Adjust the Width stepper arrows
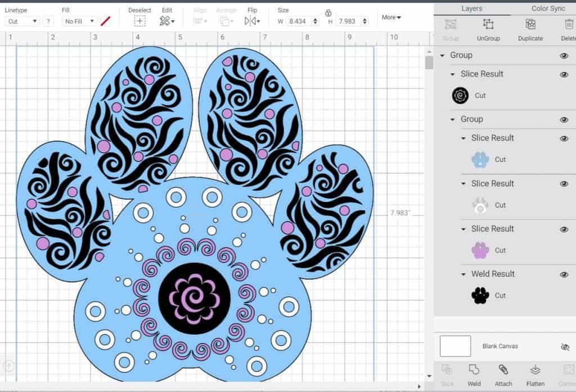 point(315,21)
